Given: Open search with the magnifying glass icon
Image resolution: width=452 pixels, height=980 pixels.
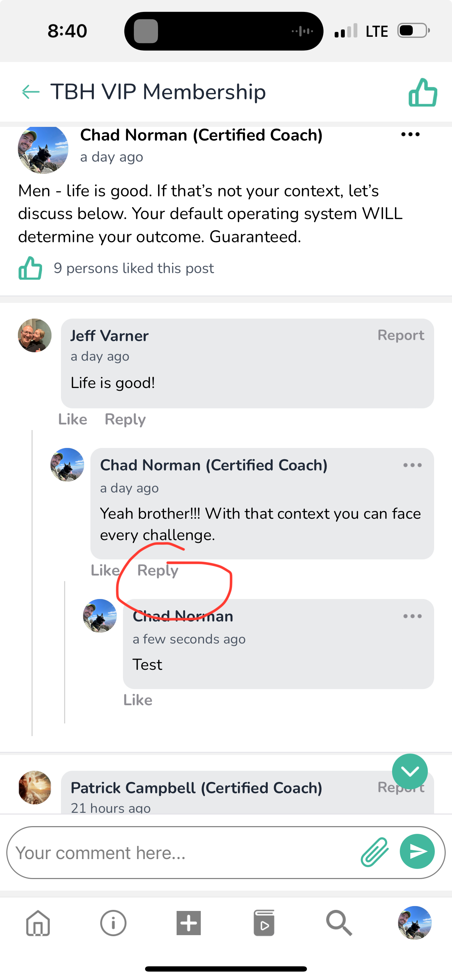Looking at the screenshot, I should [339, 923].
